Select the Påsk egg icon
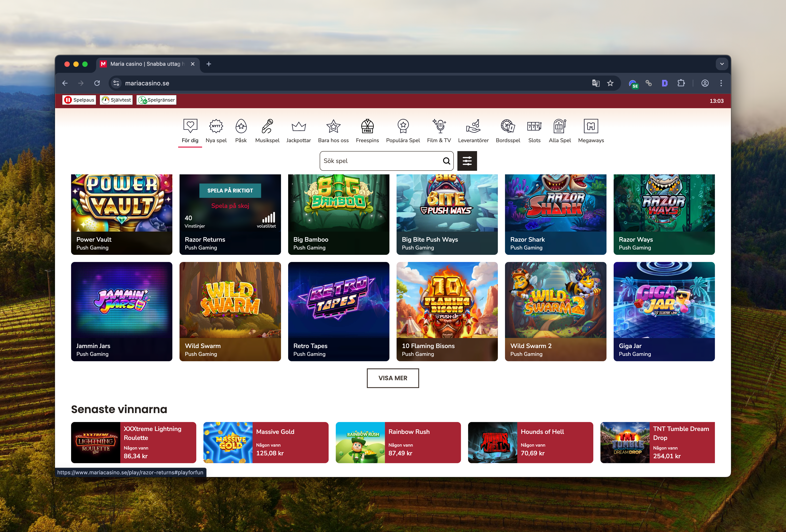 pyautogui.click(x=241, y=126)
